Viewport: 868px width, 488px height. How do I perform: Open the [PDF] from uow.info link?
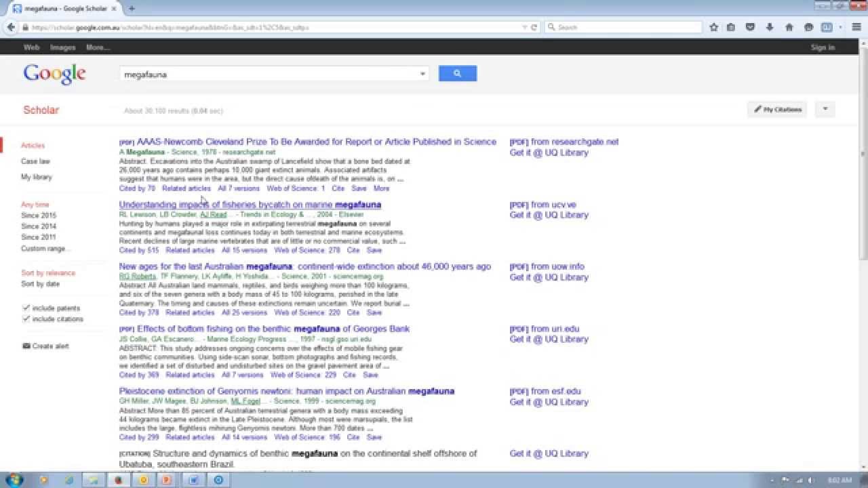point(547,266)
